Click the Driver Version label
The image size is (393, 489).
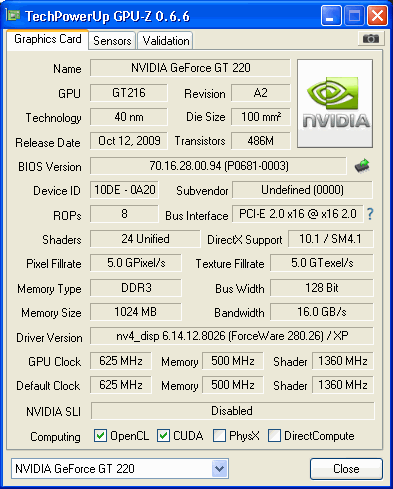coord(49,338)
